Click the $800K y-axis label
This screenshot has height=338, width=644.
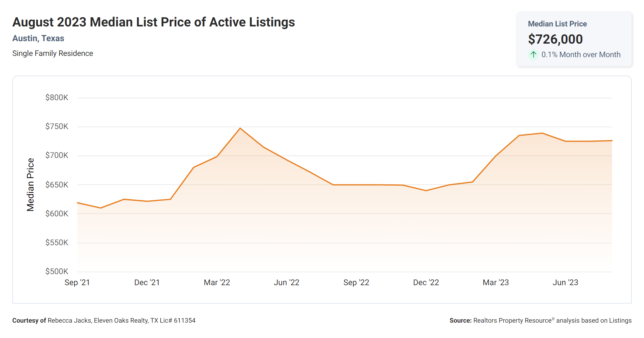[57, 98]
